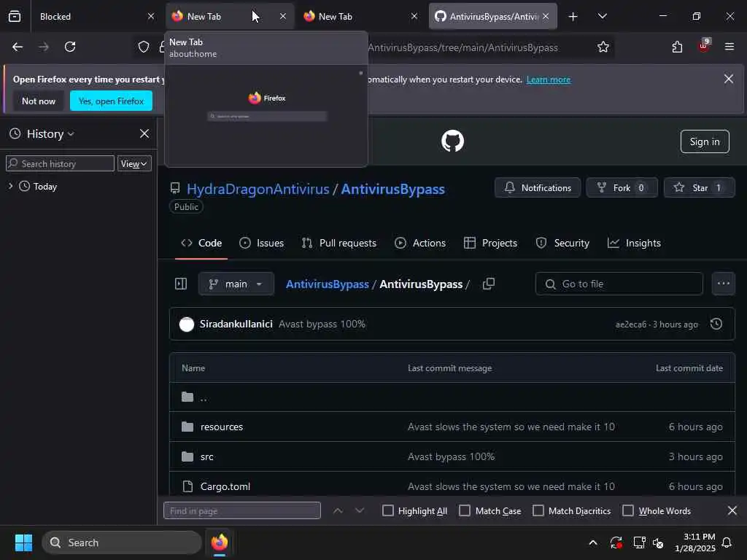
Task: Open the Security tab
Action: click(x=562, y=243)
